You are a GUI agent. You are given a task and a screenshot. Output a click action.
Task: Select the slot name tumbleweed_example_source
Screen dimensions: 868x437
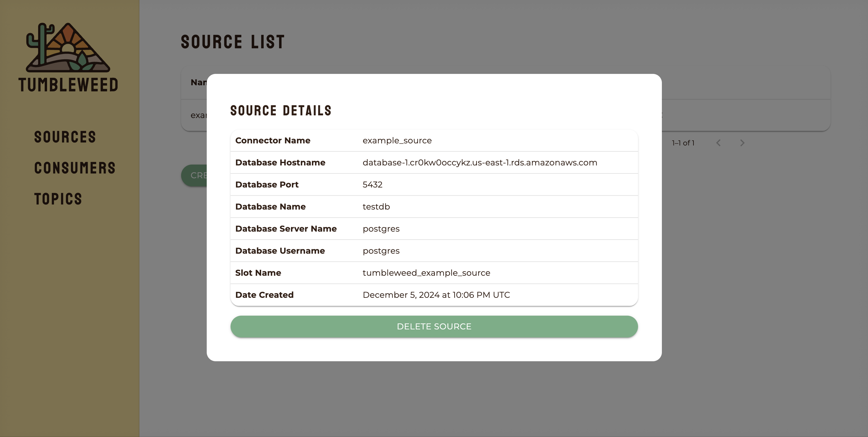[x=426, y=273]
